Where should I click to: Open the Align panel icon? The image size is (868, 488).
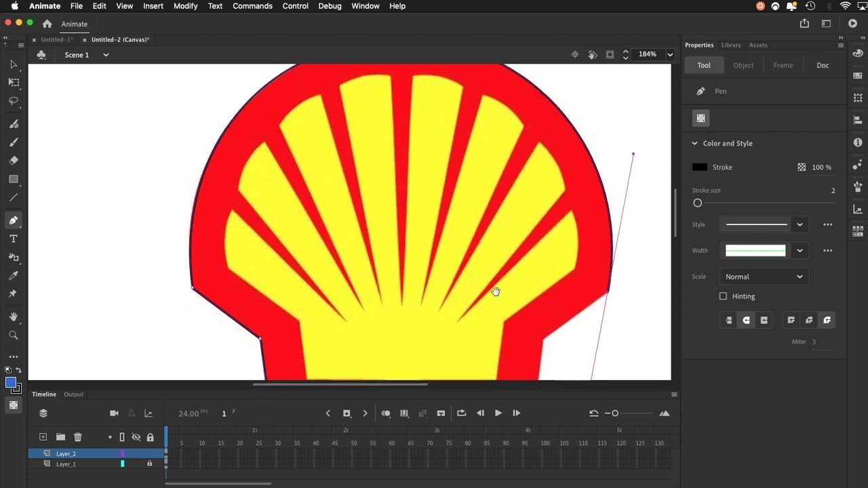click(858, 120)
